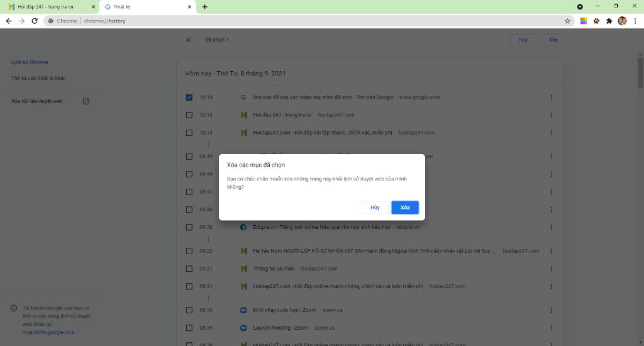Open more actions for the Google search entry
Image resolution: width=644 pixels, height=346 pixels.
[x=551, y=98]
